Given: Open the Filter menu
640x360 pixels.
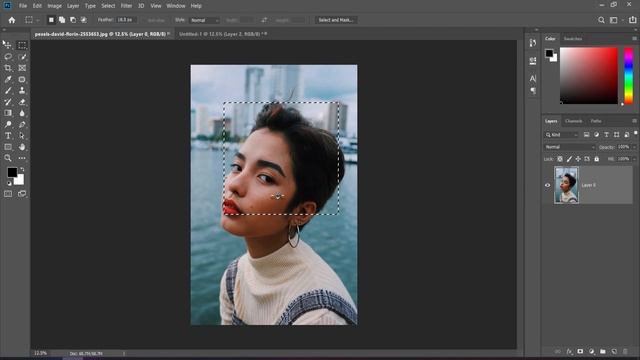Looking at the screenshot, I should click(x=126, y=6).
